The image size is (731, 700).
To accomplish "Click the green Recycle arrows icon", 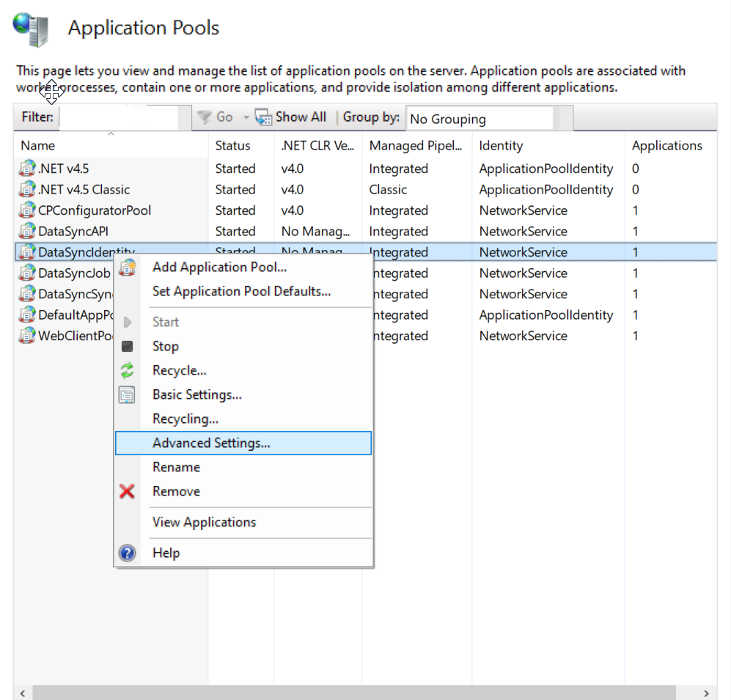I will (x=128, y=371).
